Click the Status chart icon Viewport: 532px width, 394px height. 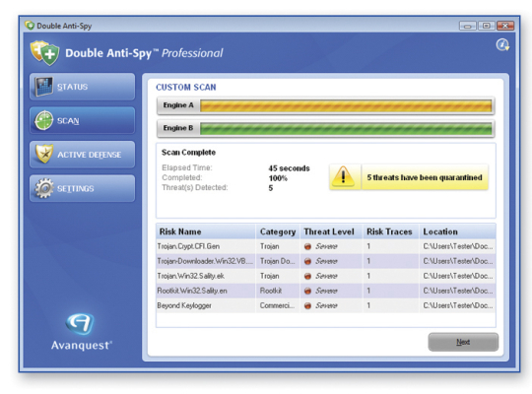(x=44, y=87)
